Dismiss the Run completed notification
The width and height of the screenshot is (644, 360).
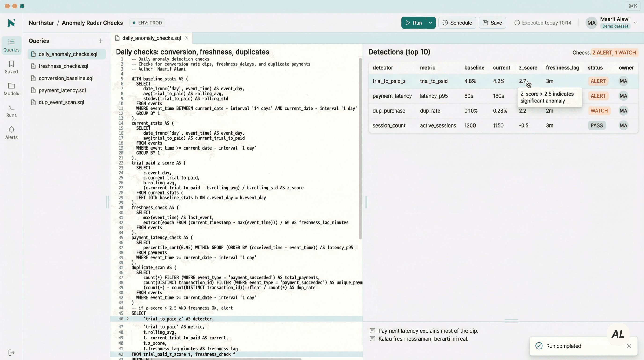[629, 346]
